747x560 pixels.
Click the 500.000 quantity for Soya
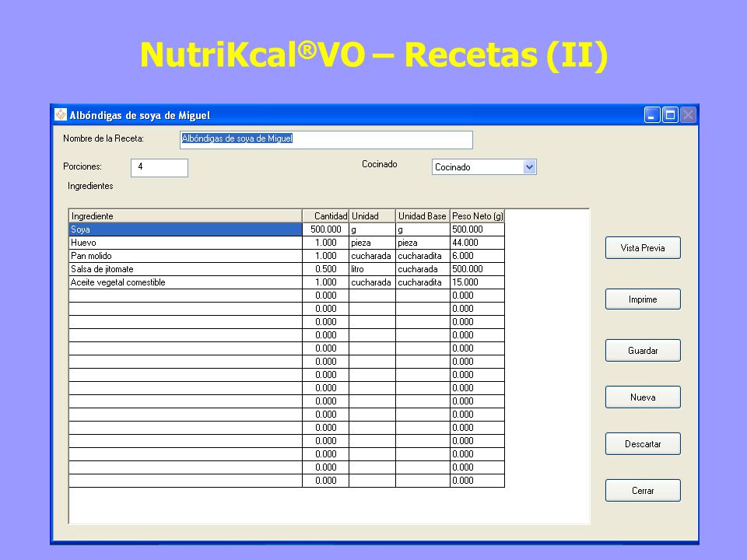326,229
